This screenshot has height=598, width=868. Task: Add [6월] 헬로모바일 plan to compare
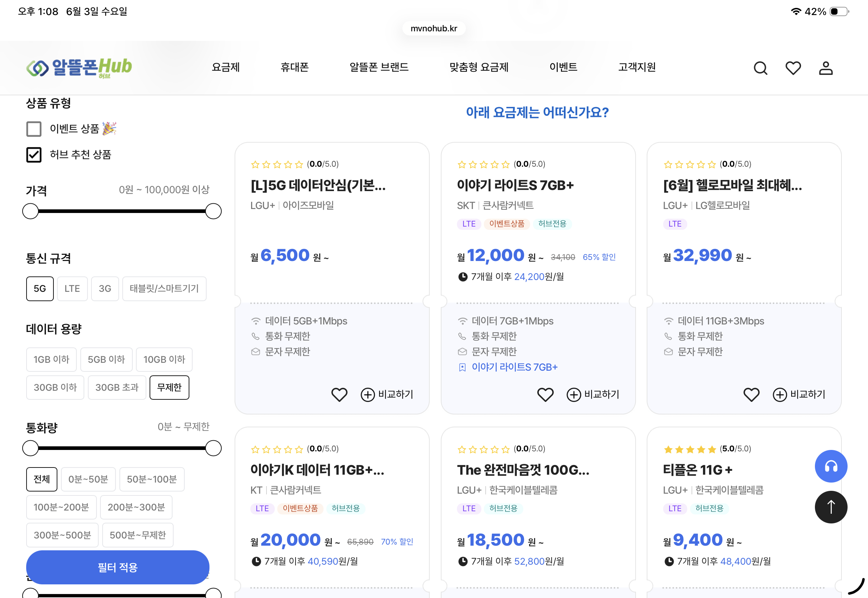(x=799, y=395)
